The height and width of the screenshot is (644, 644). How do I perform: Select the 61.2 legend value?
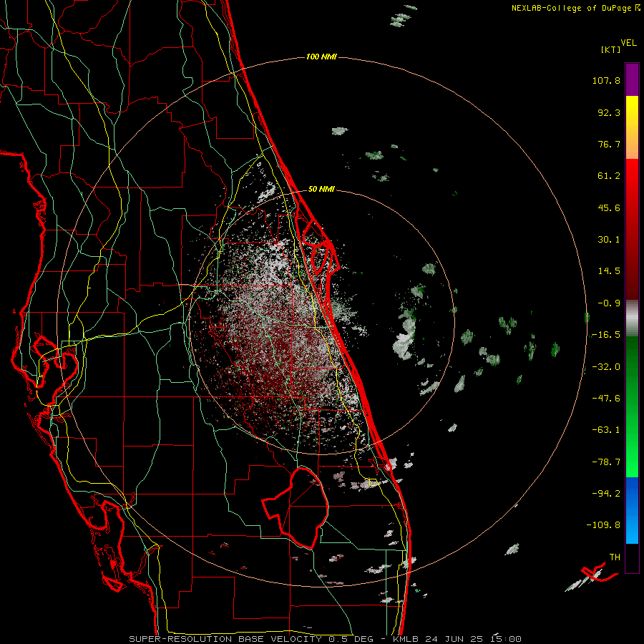click(x=609, y=176)
